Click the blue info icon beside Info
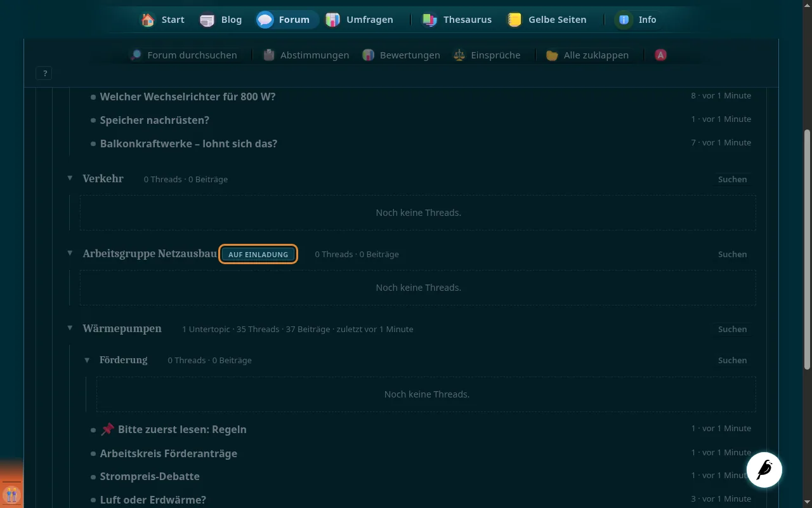Image resolution: width=812 pixels, height=508 pixels. point(624,20)
